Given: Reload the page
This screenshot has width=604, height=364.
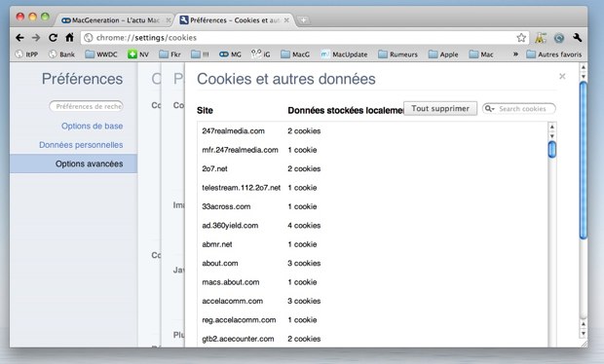Looking at the screenshot, I should 53,38.
